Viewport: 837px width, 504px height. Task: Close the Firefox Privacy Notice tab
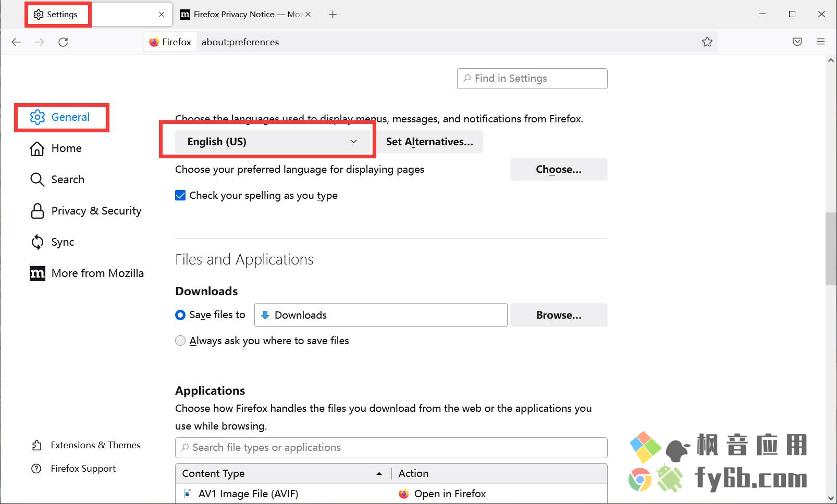[308, 15]
